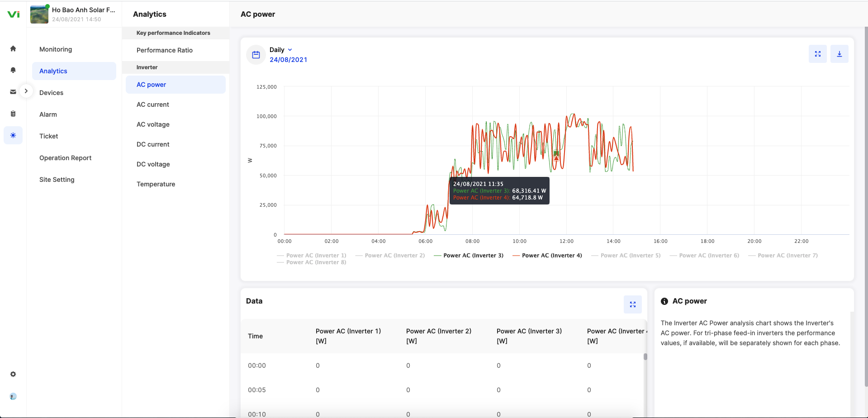Download the AC power chart

pyautogui.click(x=839, y=54)
